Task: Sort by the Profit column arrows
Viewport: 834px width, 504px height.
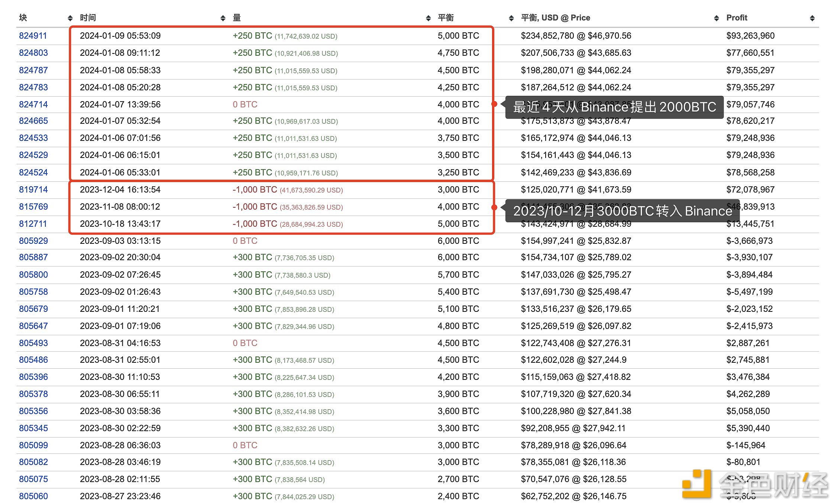Action: point(812,18)
